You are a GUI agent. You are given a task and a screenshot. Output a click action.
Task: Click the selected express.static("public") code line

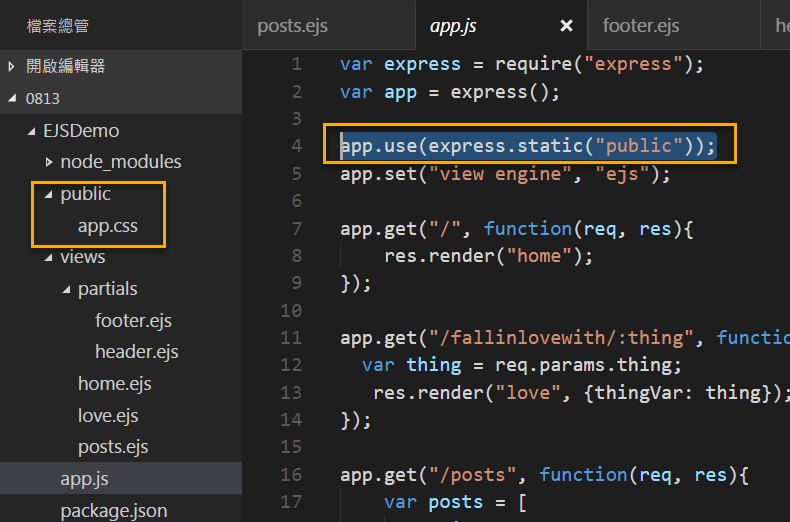(x=528, y=146)
